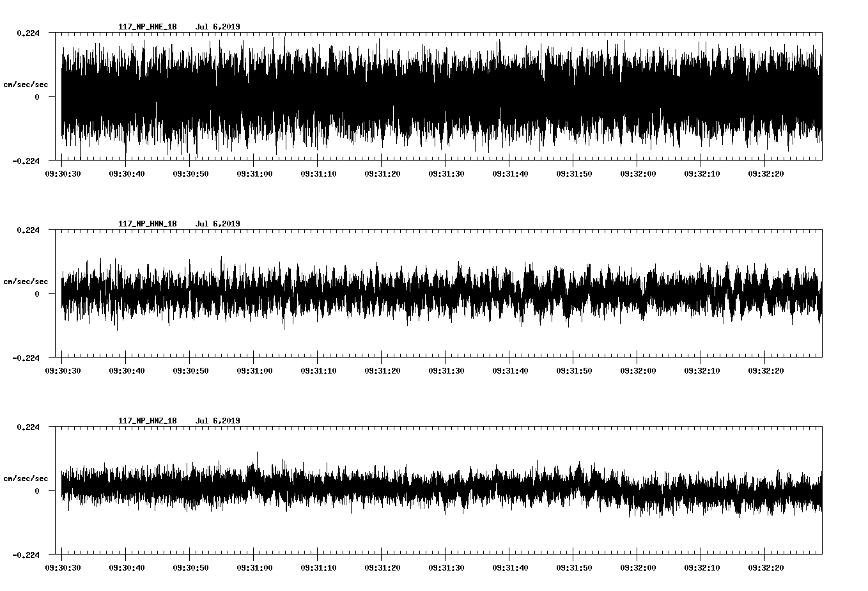Click the 09:31:00 time label under HNZ plot
Screen dimensions: 868x591
254,567
